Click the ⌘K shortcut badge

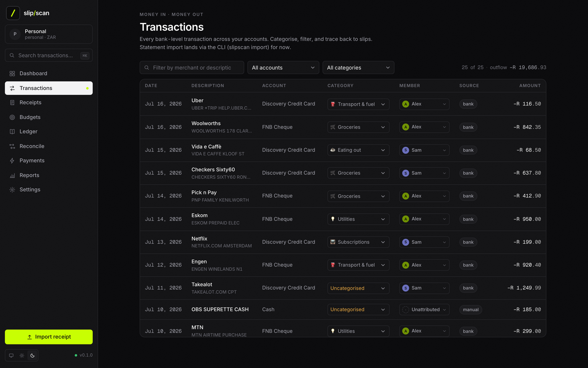click(85, 56)
